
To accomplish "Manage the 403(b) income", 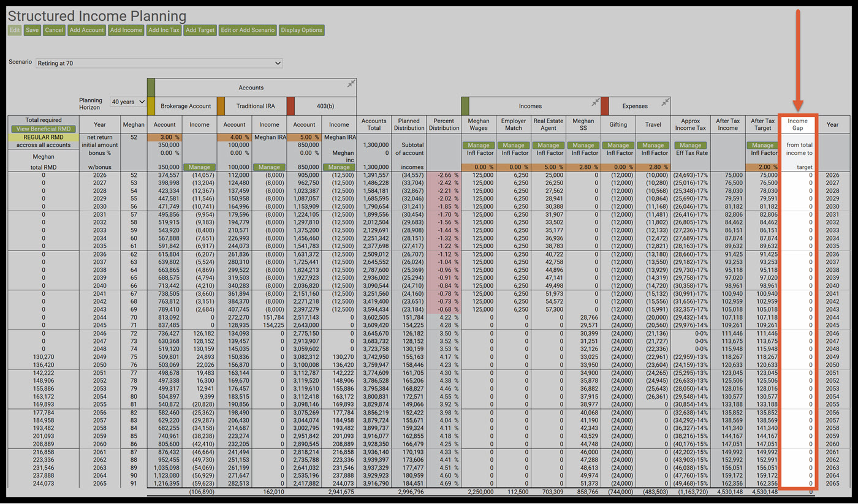I will pos(339,167).
